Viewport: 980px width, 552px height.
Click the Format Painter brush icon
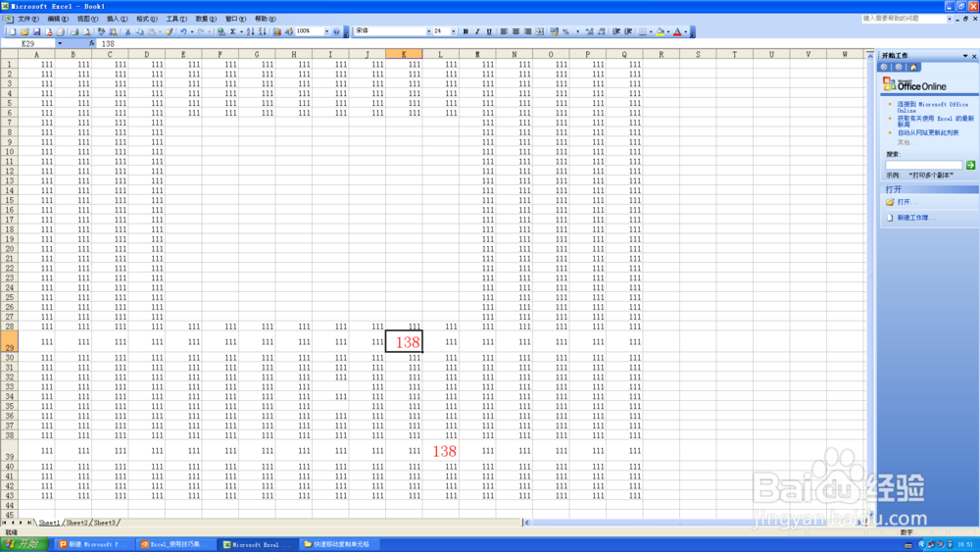tap(169, 31)
